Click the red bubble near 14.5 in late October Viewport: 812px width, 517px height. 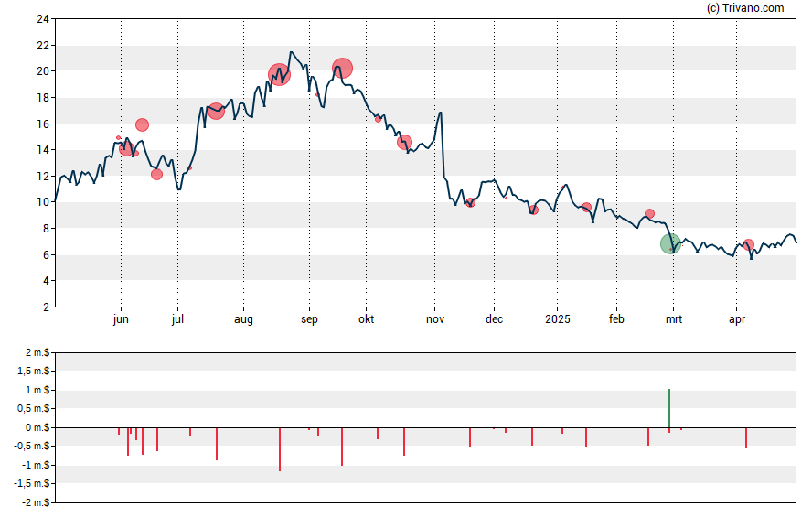404,143
